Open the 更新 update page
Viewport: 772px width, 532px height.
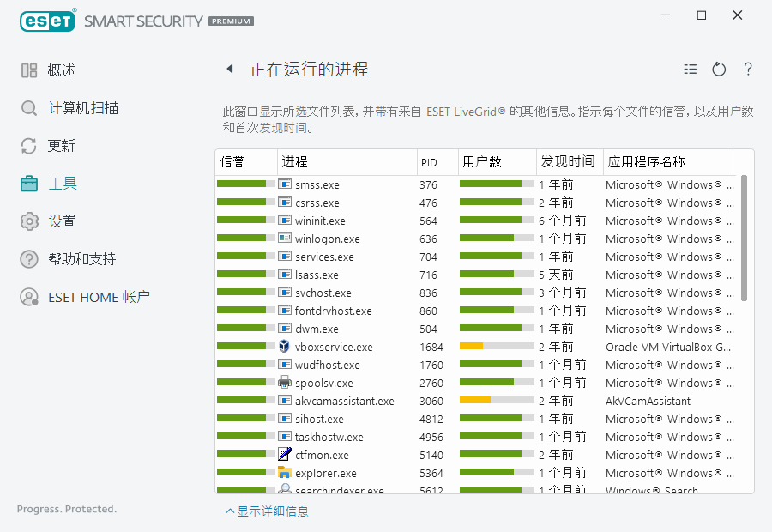(x=61, y=146)
